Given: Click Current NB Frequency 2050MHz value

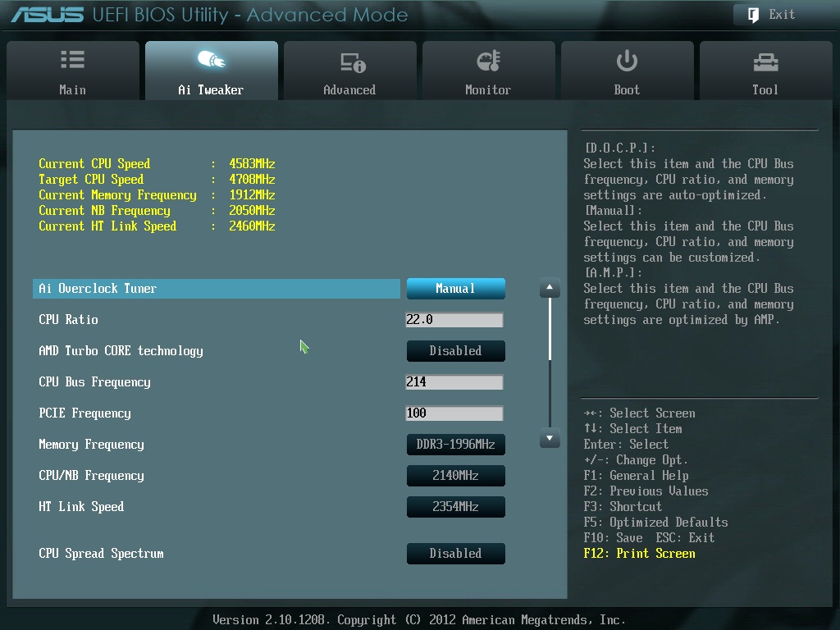Looking at the screenshot, I should pyautogui.click(x=253, y=211).
